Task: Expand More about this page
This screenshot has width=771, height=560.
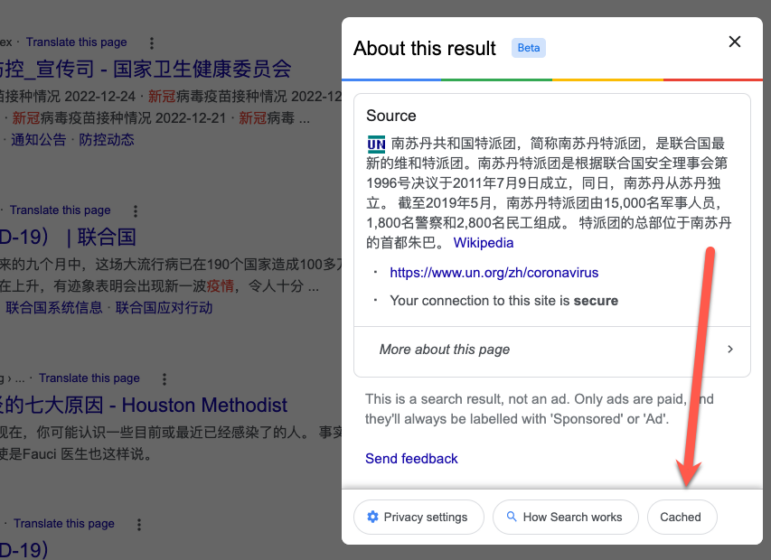Action: pyautogui.click(x=552, y=350)
